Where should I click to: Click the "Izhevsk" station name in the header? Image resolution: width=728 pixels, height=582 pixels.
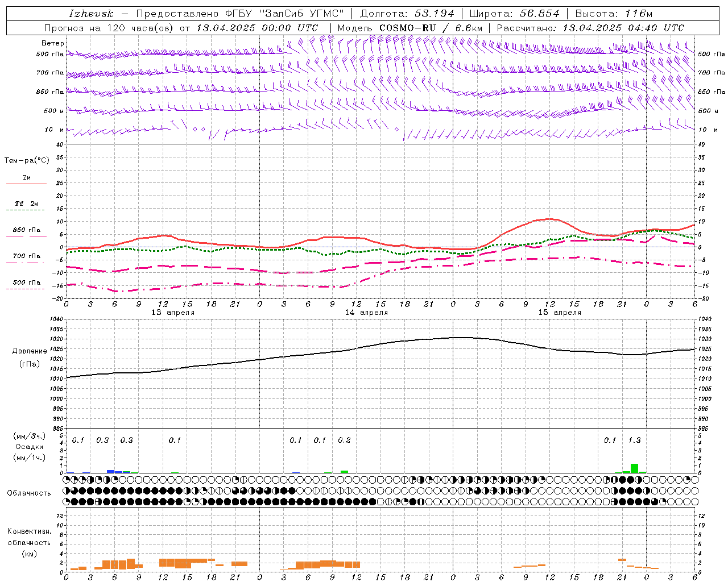pos(91,14)
